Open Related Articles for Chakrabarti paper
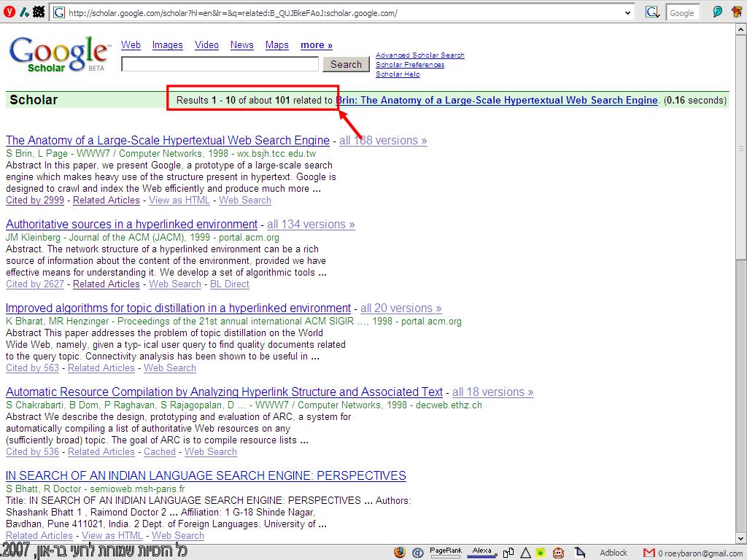Viewport: 747px width, 560px height. point(101,452)
